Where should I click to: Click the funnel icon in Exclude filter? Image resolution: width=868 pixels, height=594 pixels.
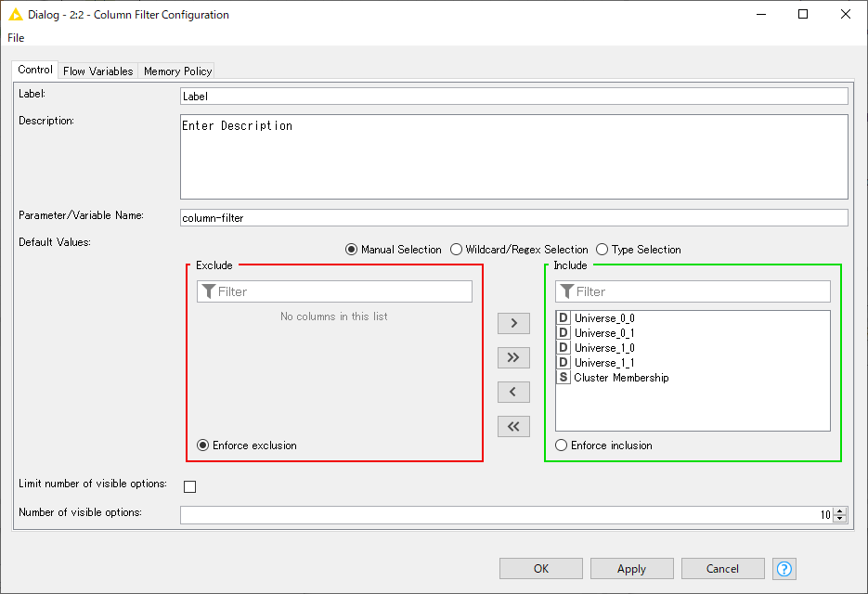209,291
